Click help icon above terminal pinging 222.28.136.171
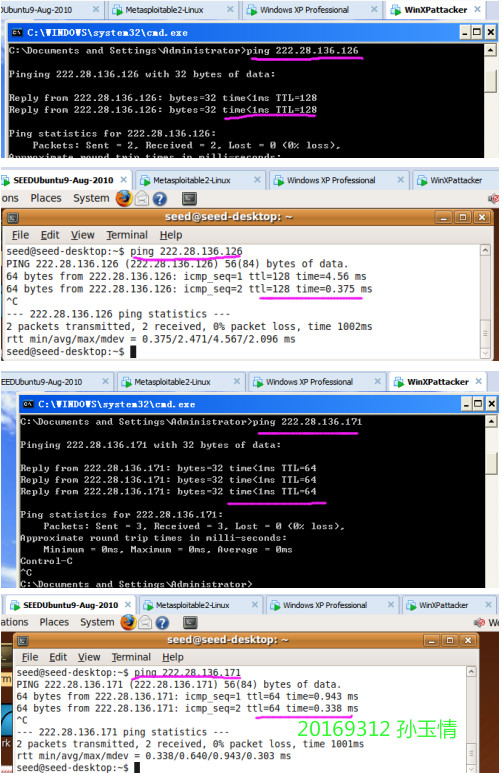This screenshot has height=773, width=502. [x=162, y=623]
